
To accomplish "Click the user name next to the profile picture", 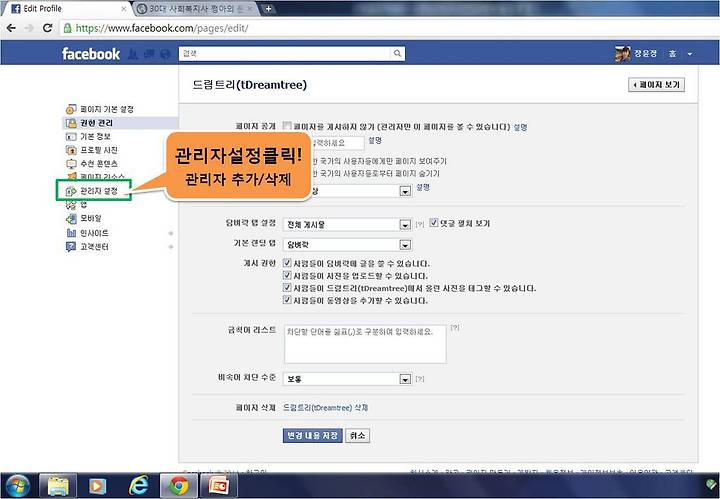I will click(646, 54).
